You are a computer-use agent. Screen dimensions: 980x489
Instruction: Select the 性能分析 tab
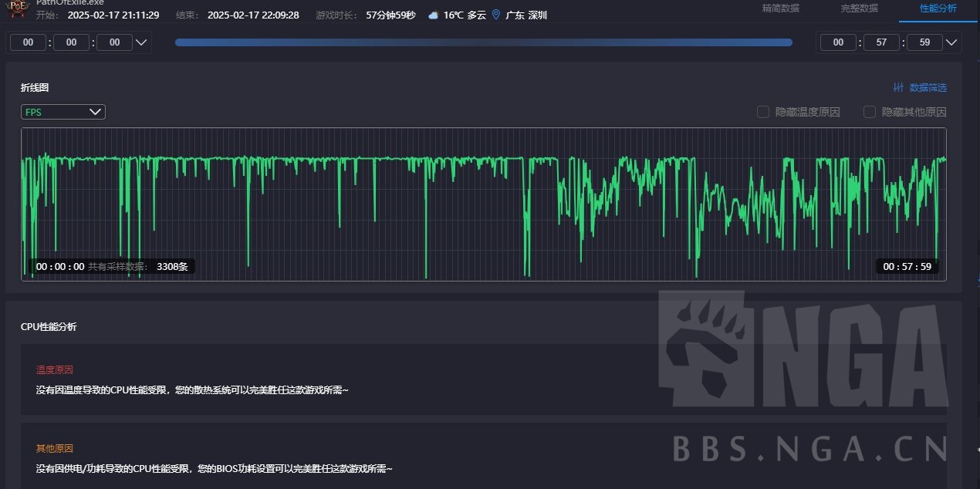pyautogui.click(x=937, y=8)
